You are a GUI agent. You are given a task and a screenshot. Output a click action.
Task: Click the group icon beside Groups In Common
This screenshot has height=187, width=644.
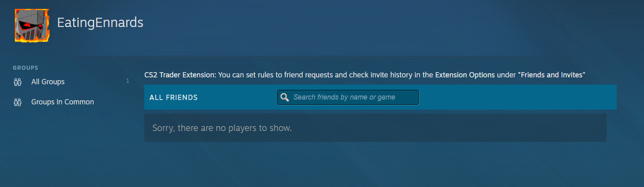coord(18,102)
